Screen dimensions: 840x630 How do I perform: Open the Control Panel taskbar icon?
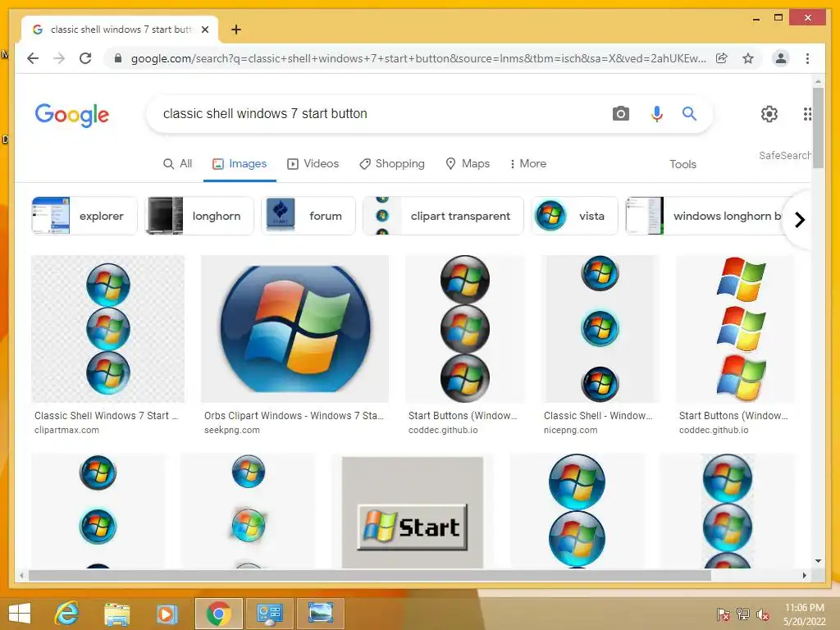pos(269,614)
